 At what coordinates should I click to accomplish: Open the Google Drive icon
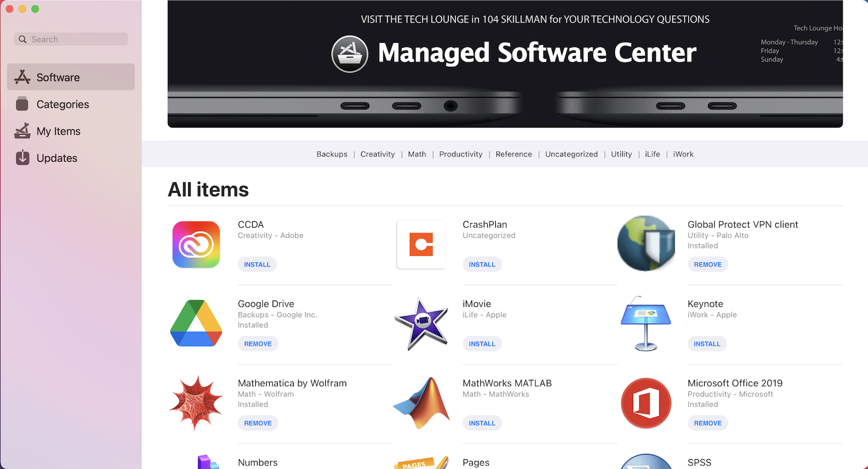coord(196,323)
